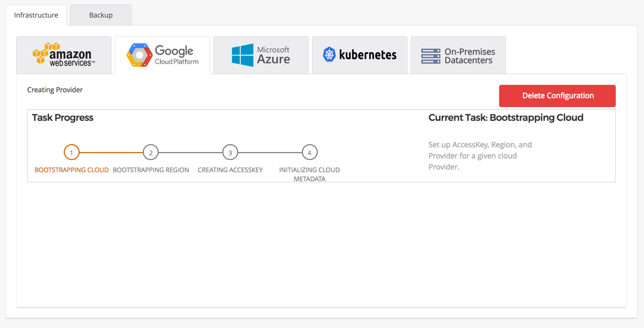Select step 4 circle in Task Progress
This screenshot has width=644, height=328.
click(310, 153)
